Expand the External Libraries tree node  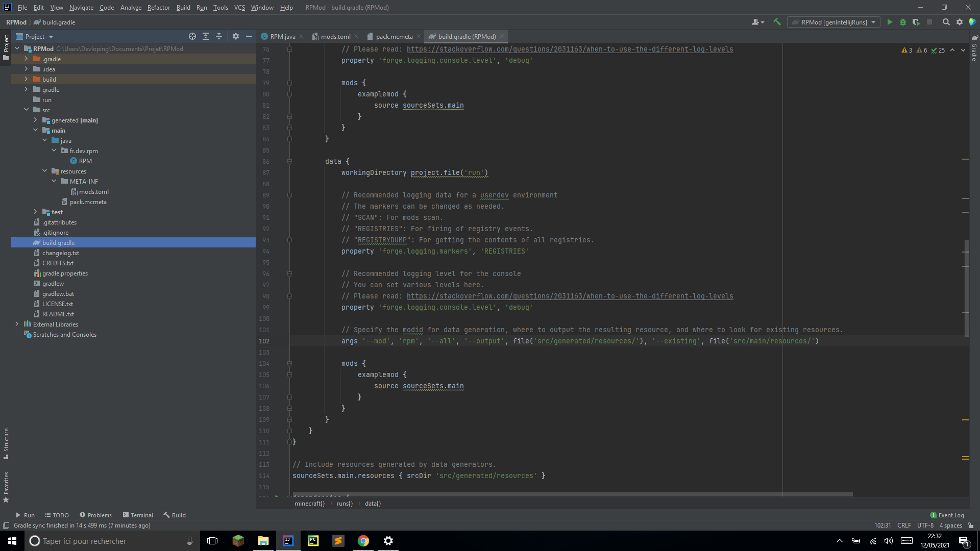[17, 324]
